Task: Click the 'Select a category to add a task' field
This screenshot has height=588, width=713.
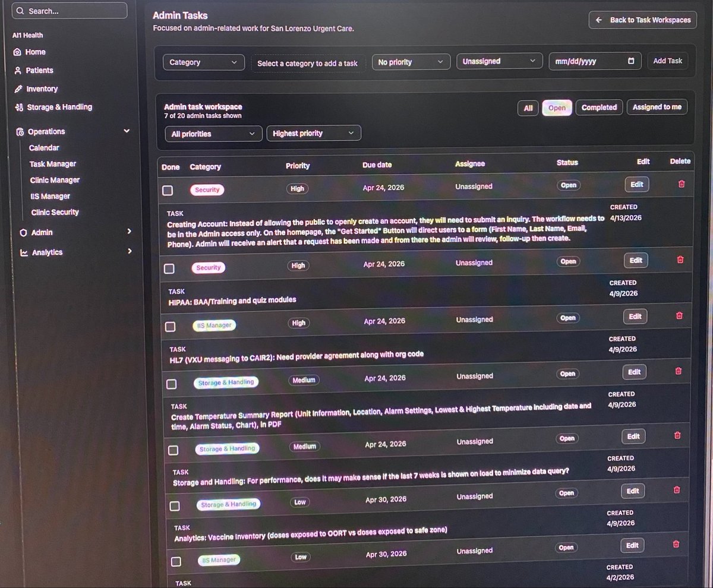Action: click(308, 64)
